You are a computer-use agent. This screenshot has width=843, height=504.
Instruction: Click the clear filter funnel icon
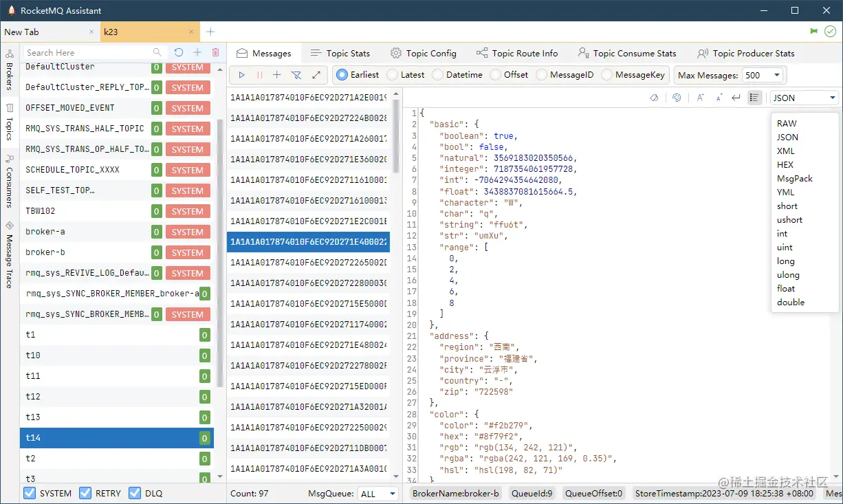pos(296,75)
